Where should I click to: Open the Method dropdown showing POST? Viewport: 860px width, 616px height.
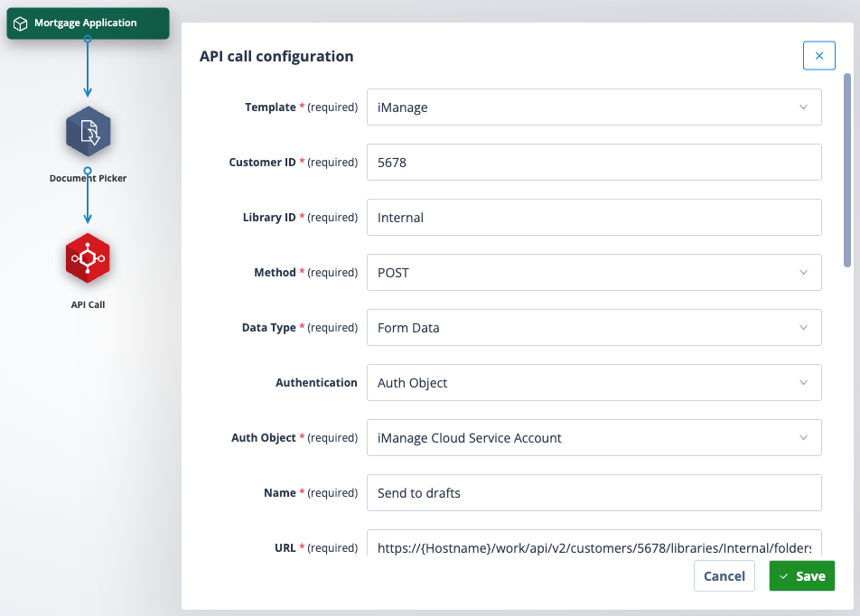594,272
